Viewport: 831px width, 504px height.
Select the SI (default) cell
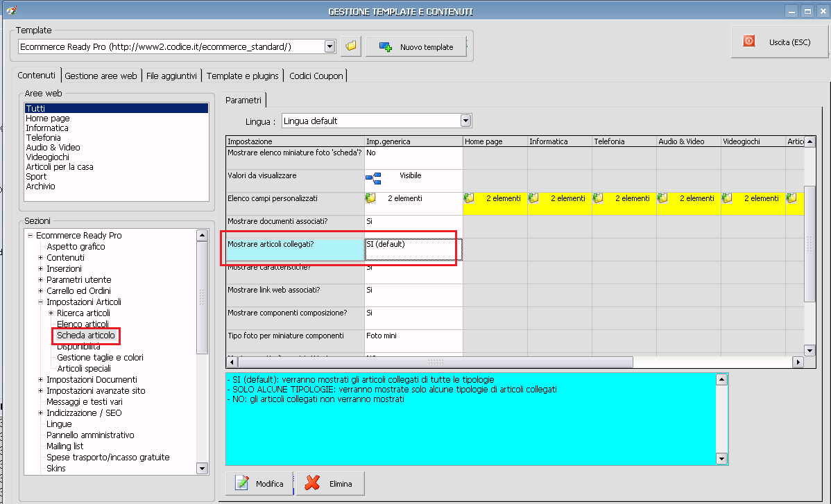(413, 250)
